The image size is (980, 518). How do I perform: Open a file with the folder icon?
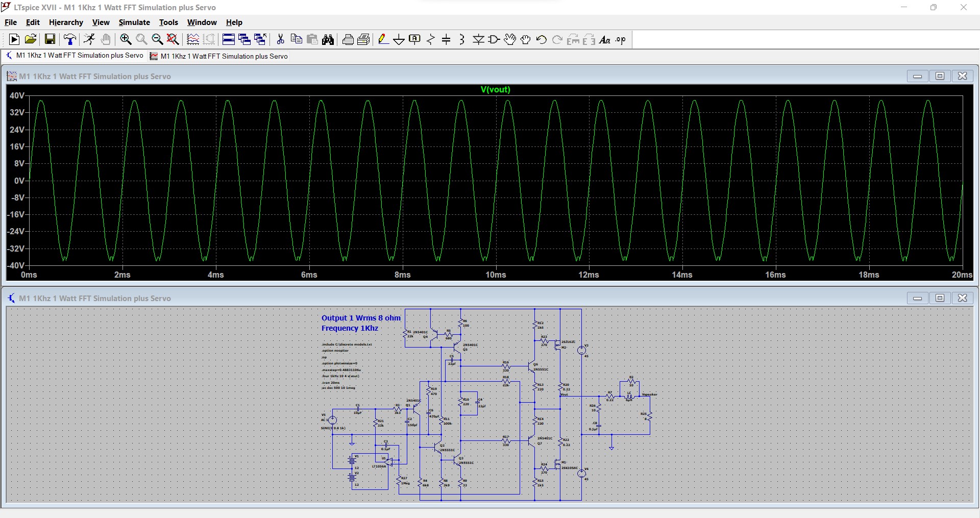[x=31, y=39]
